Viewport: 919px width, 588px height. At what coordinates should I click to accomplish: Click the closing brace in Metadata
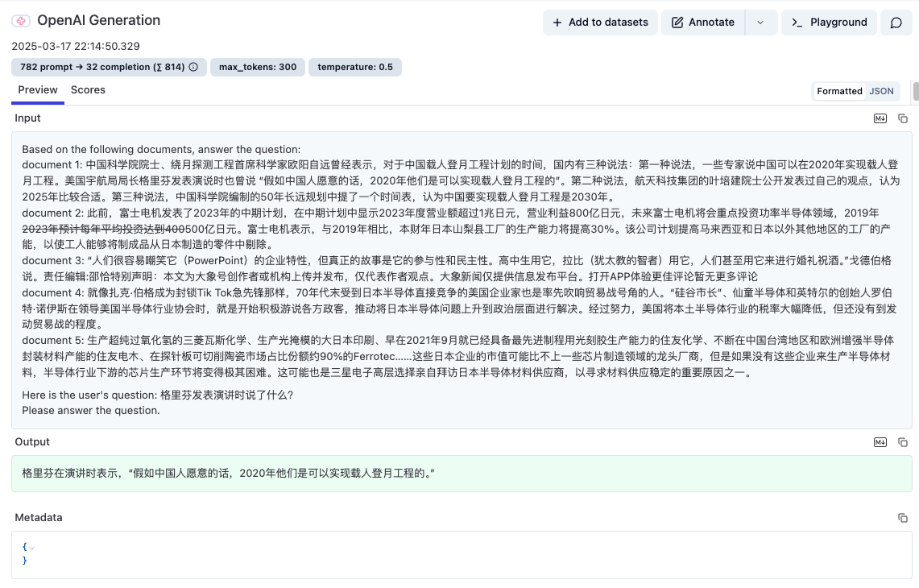[x=25, y=561]
